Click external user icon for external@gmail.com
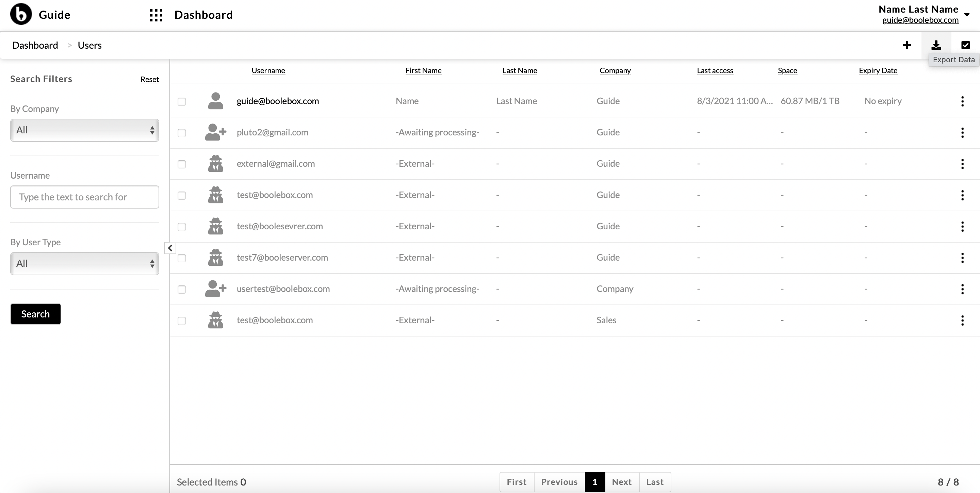Image resolution: width=980 pixels, height=493 pixels. point(215,163)
